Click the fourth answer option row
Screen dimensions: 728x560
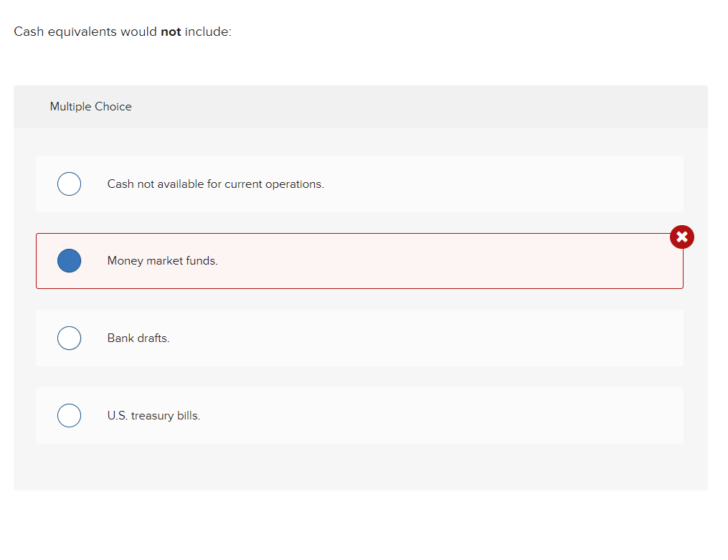[x=359, y=415]
